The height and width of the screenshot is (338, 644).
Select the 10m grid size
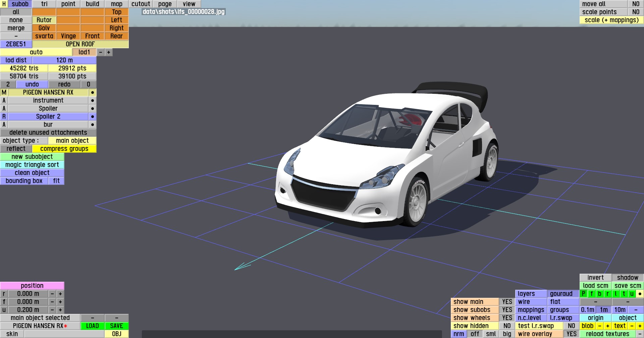tap(620, 310)
